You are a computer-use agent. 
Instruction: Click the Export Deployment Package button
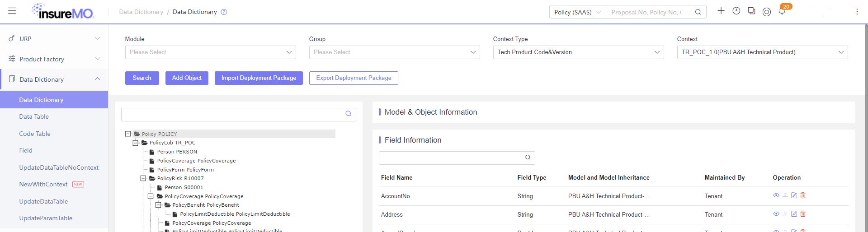(x=354, y=78)
